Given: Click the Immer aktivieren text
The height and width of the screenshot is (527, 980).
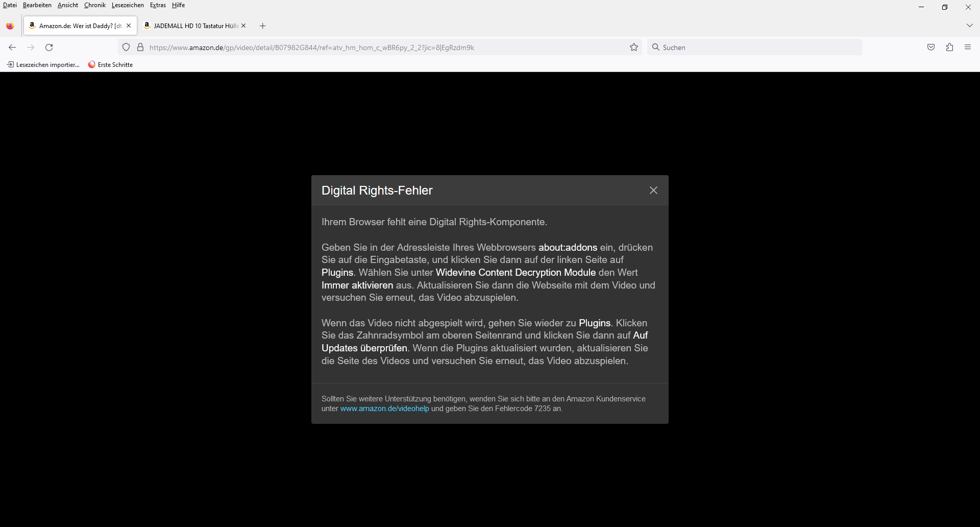Looking at the screenshot, I should [357, 285].
